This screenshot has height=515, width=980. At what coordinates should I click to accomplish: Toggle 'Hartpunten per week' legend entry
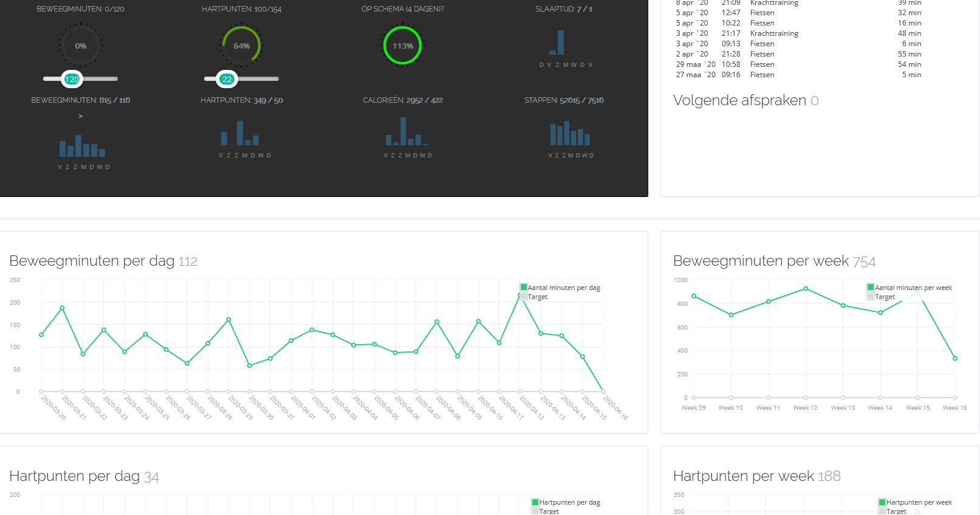pyautogui.click(x=916, y=502)
